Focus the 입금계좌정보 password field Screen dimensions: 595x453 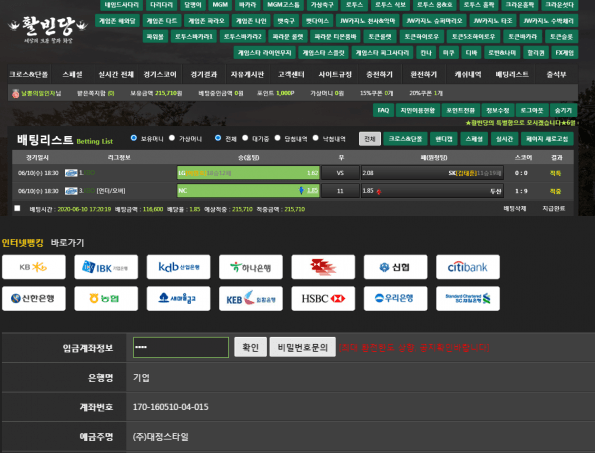point(181,347)
